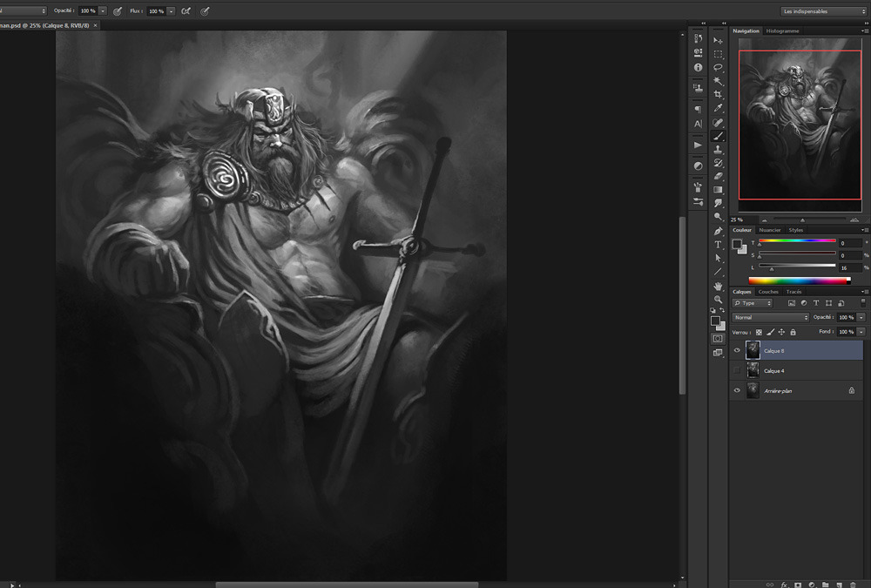Screen dimensions: 871x588
Task: Select the Calque 4 layer thumbnail
Action: pos(753,371)
